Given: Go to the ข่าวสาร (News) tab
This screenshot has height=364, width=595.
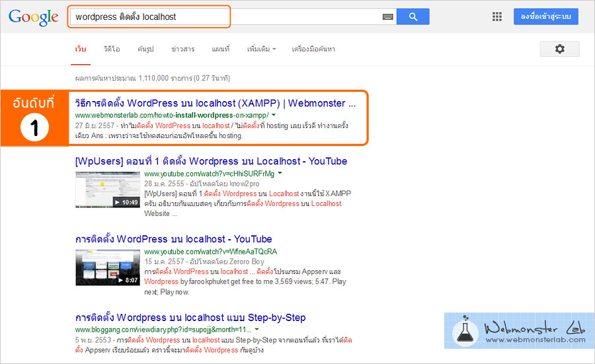Looking at the screenshot, I should pos(182,50).
